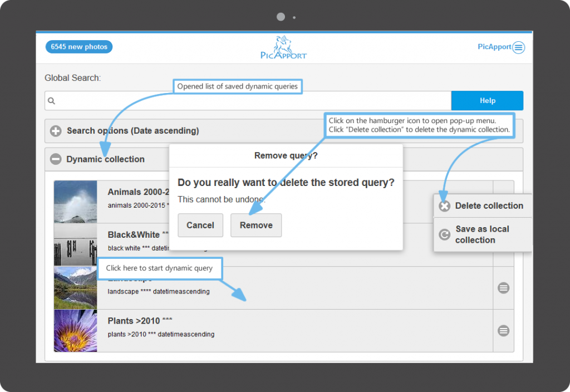The image size is (570, 392).
Task: Select the Landscape mountain thumbnail
Action: (x=76, y=288)
